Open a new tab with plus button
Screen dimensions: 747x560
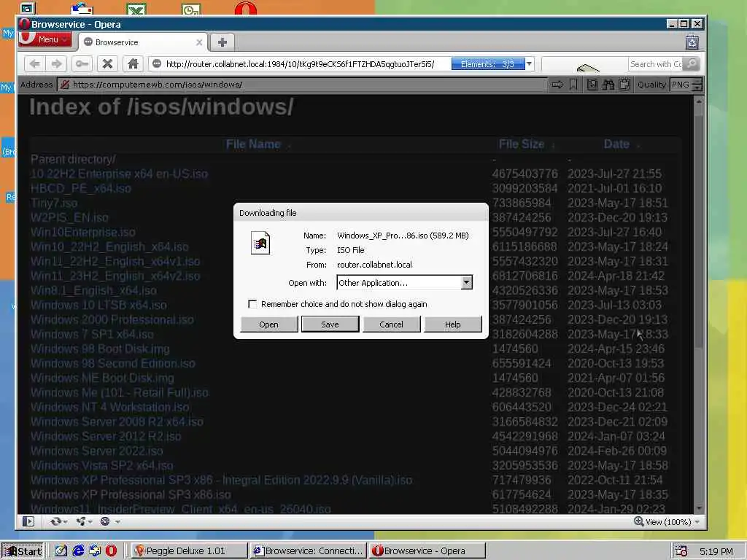pos(222,42)
